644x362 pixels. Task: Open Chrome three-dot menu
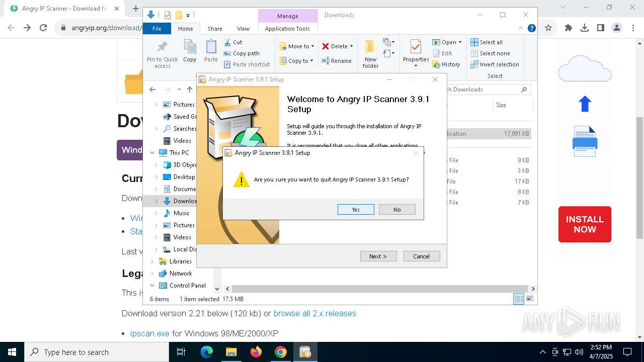click(x=633, y=28)
